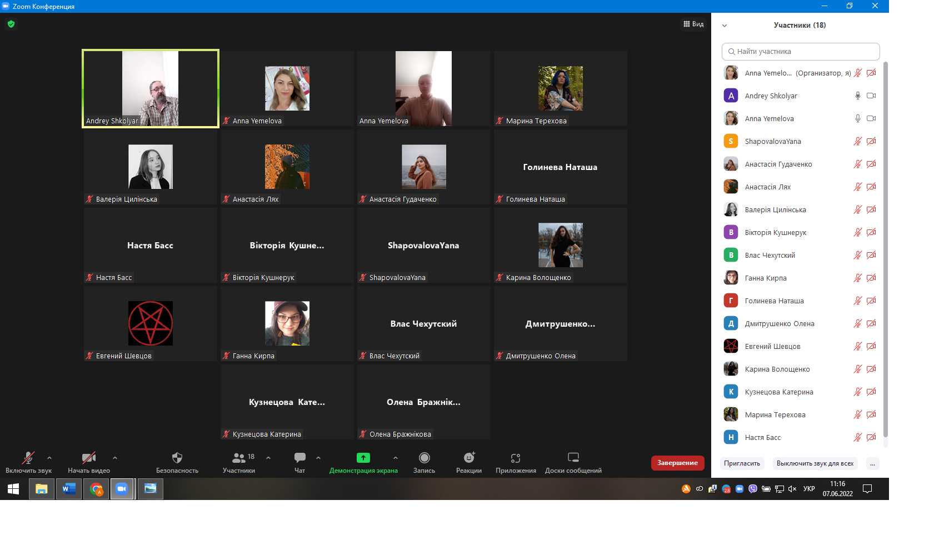This screenshot has height=560, width=939.
Task: Focus the Найти участника search field
Action: [801, 51]
